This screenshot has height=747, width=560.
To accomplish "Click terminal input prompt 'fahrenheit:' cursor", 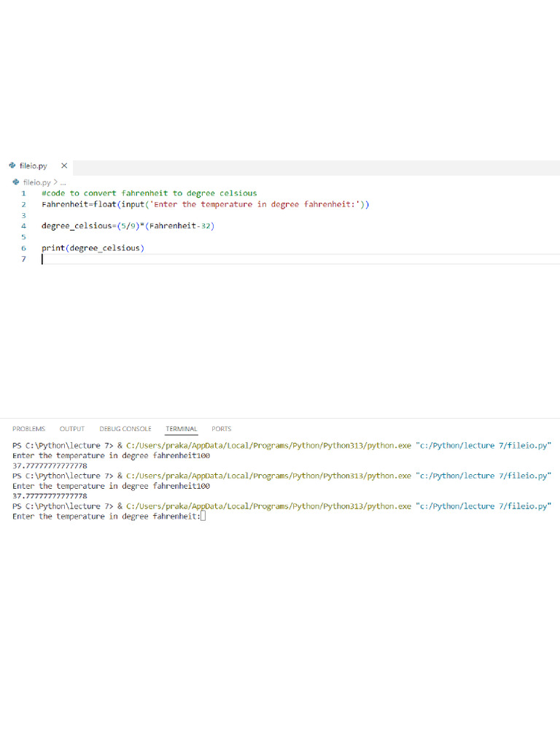I will pyautogui.click(x=203, y=516).
